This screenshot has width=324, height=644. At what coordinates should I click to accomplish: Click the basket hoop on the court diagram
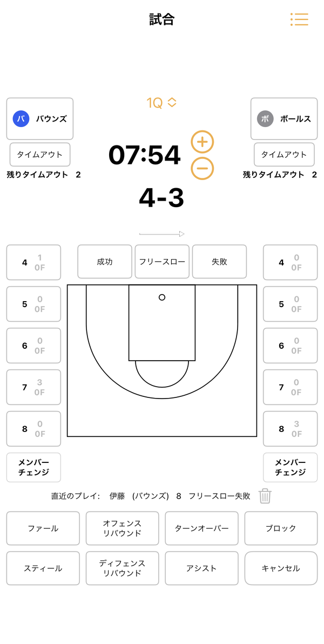(x=162, y=297)
